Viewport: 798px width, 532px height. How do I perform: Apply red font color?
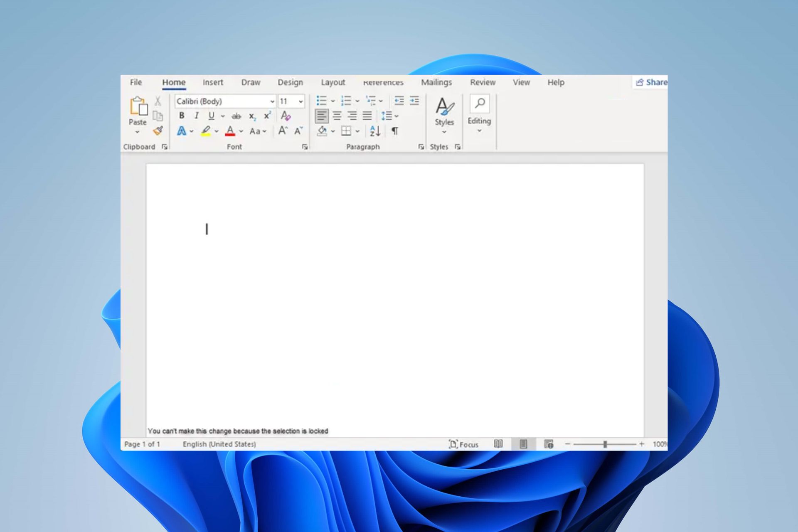pos(230,131)
